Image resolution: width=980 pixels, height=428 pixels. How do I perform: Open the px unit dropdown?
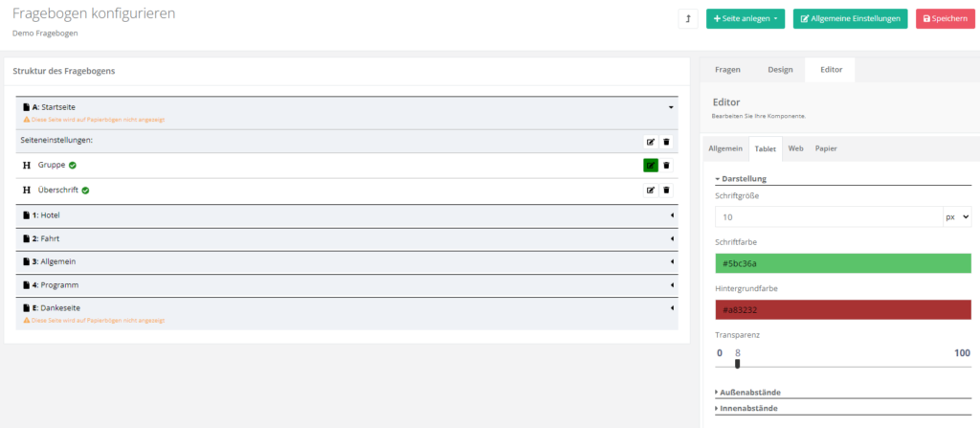pyautogui.click(x=957, y=217)
